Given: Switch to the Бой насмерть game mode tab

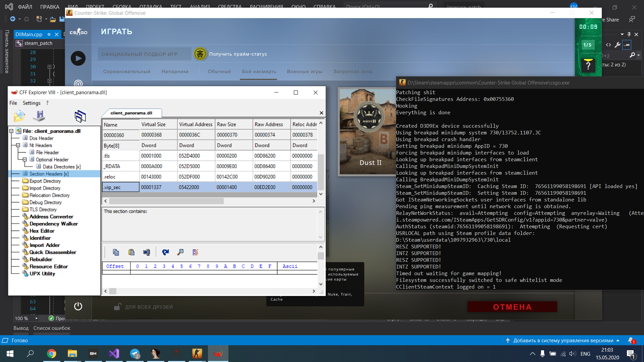Looking at the screenshot, I should (259, 71).
